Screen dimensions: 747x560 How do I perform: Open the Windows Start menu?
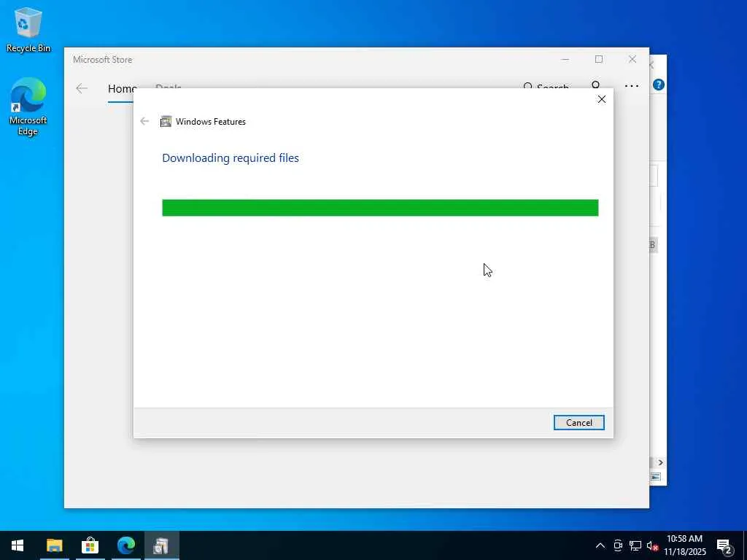(18, 545)
